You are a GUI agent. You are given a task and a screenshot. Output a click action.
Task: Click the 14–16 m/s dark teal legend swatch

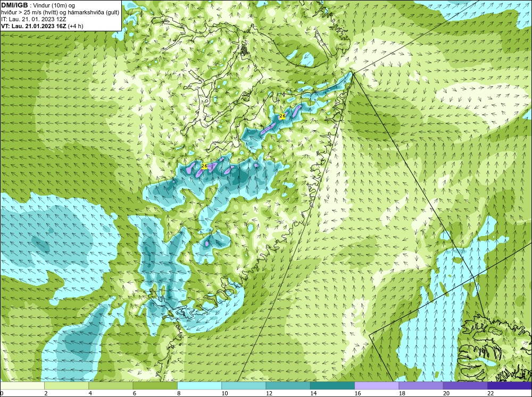332,386
